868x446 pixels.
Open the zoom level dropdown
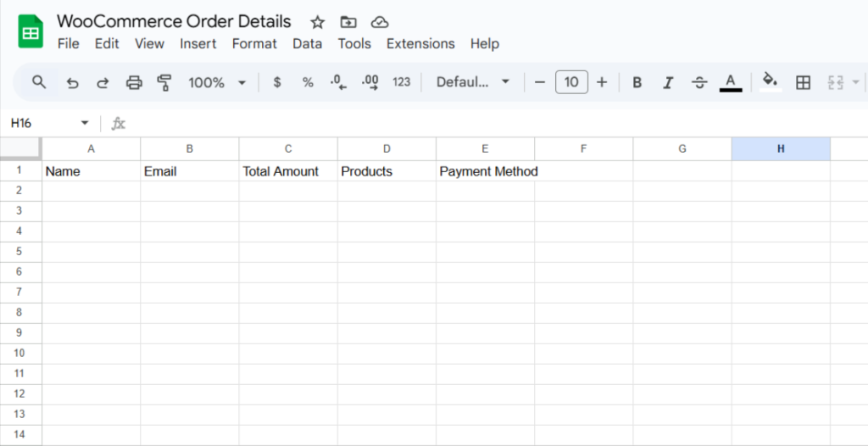point(217,82)
